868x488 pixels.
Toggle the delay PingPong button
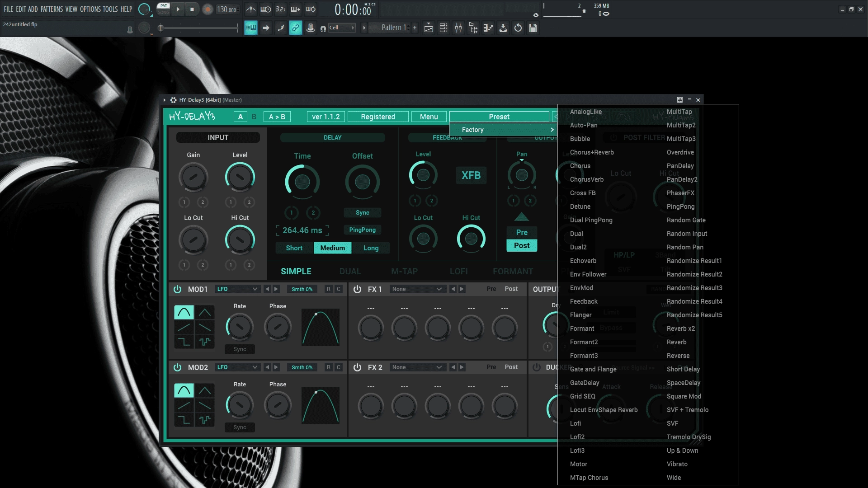click(x=362, y=230)
